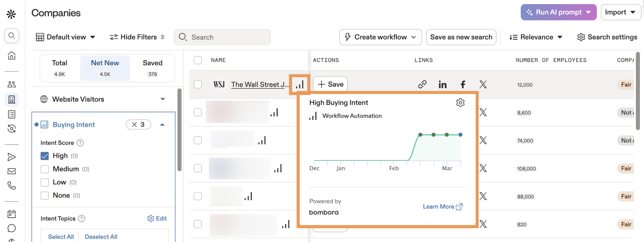Image resolution: width=644 pixels, height=242 pixels.
Task: Open the Lists icon in the sidebar
Action: 12,114
